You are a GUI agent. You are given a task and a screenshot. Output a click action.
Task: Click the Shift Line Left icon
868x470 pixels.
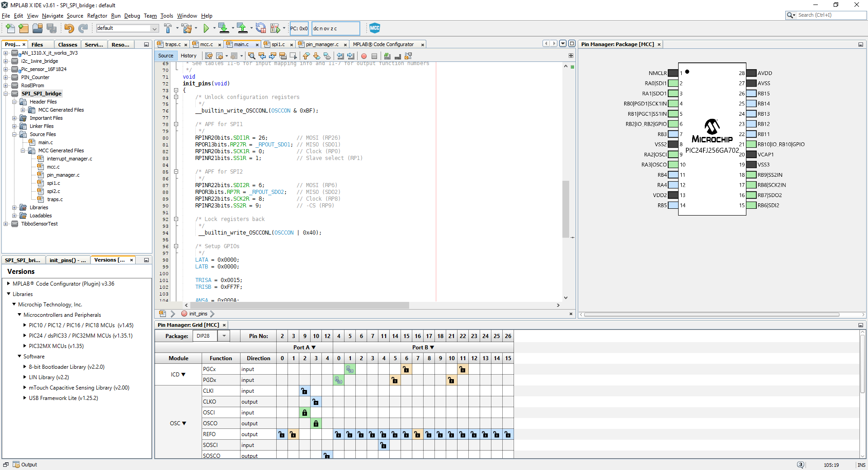click(340, 56)
